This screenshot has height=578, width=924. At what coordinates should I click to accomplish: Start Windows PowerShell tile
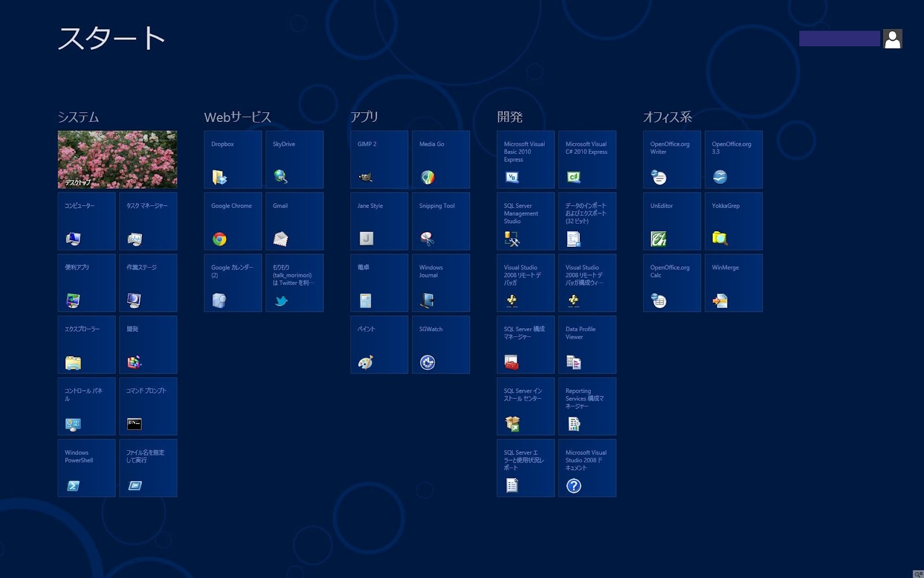point(87,468)
